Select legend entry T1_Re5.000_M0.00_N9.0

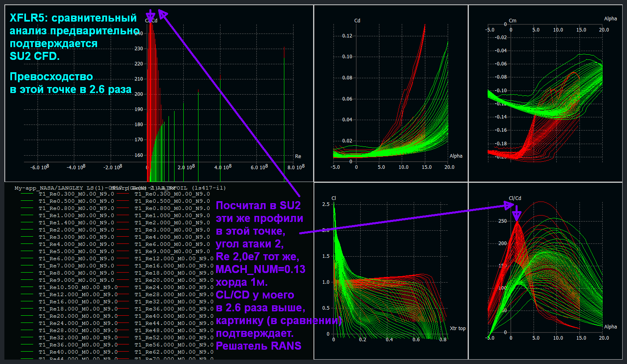coord(76,251)
